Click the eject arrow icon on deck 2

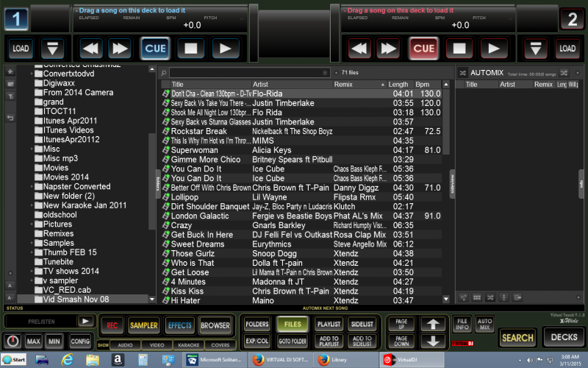pyautogui.click(x=536, y=49)
